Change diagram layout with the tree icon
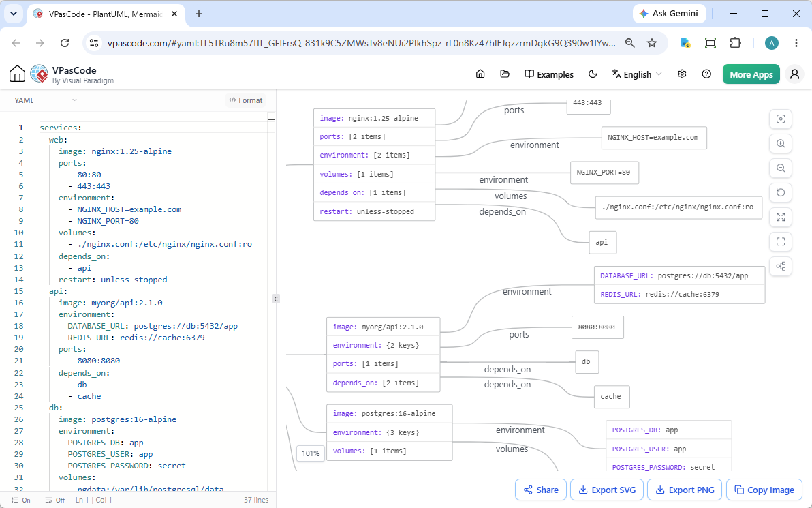Image resolution: width=812 pixels, height=508 pixels. [x=781, y=267]
